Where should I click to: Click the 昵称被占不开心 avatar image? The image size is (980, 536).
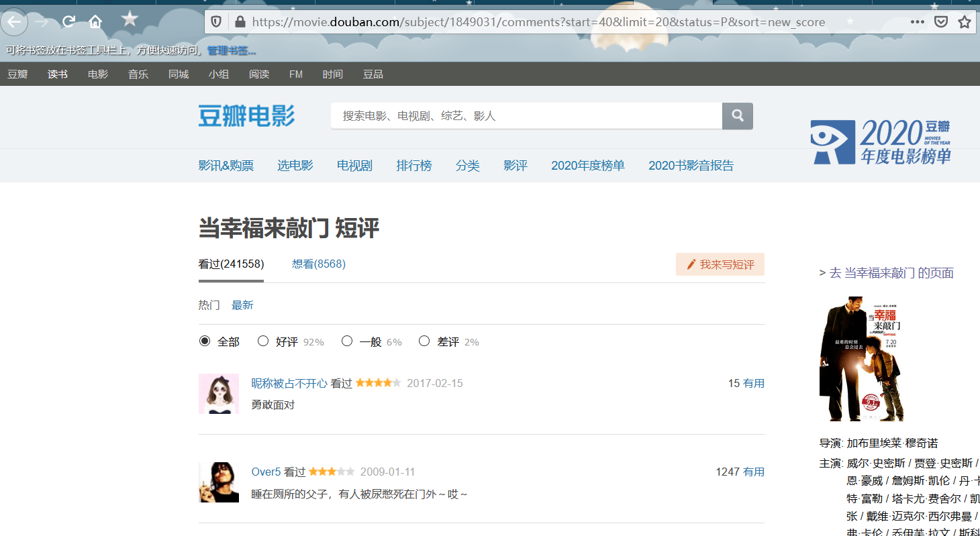point(219,394)
